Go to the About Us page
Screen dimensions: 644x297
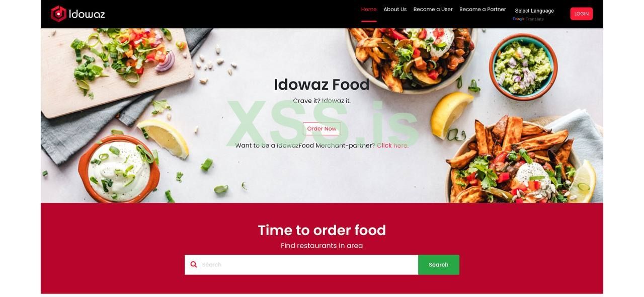395,10
